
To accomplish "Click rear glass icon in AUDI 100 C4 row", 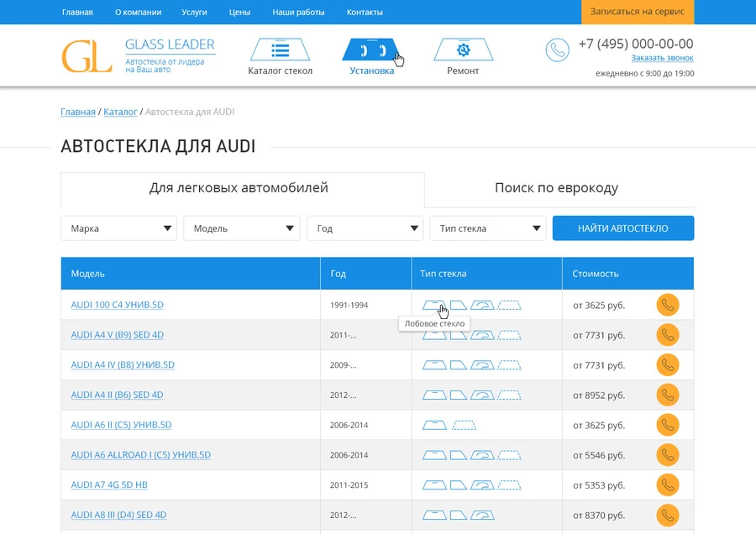I will pyautogui.click(x=482, y=305).
